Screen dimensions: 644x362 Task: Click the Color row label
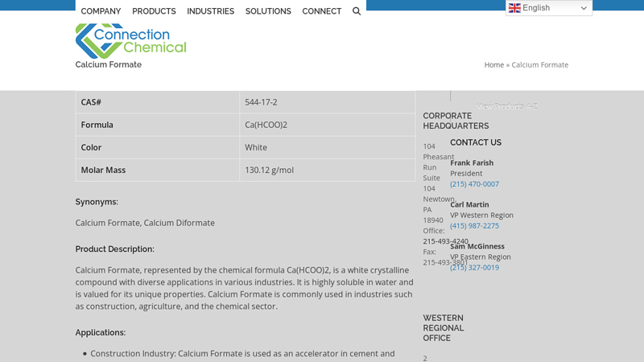click(x=91, y=147)
